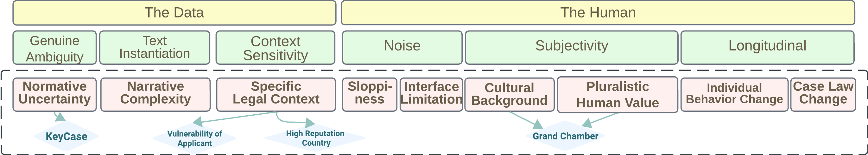Open The Human header section

598,13
